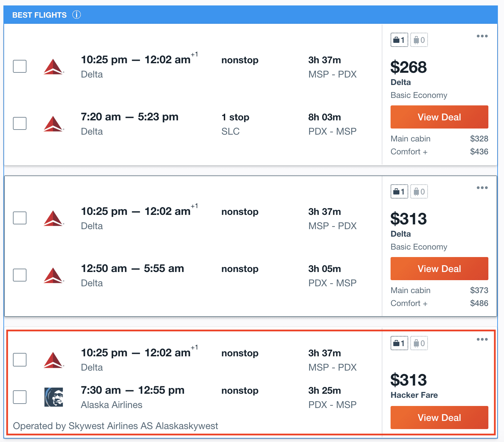Open the three-dot menu on the $268 result

coord(483,36)
